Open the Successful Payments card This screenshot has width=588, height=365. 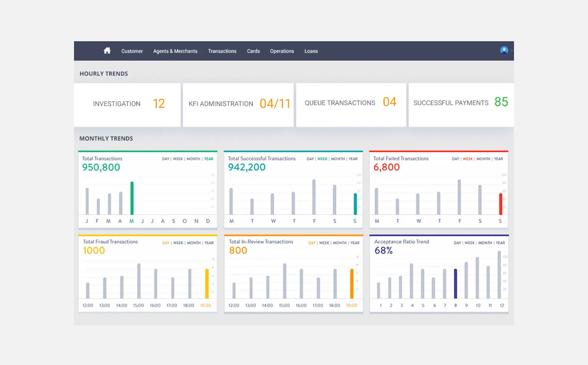pyautogui.click(x=461, y=103)
